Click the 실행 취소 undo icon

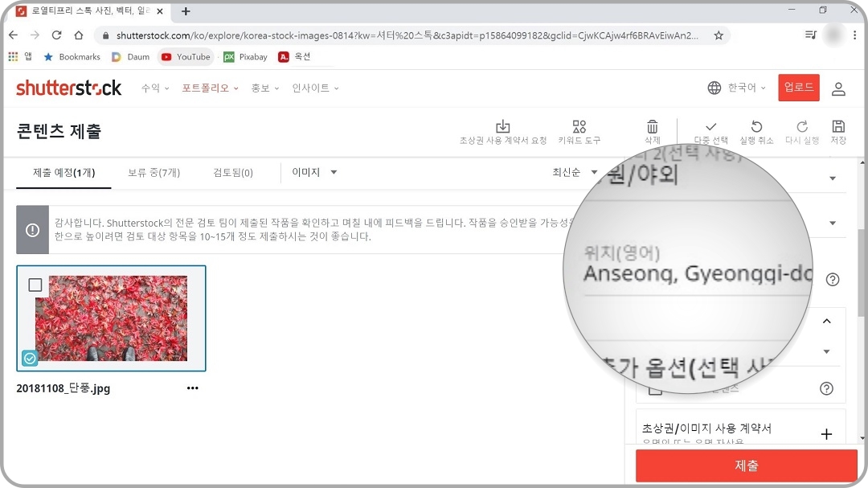(x=756, y=127)
